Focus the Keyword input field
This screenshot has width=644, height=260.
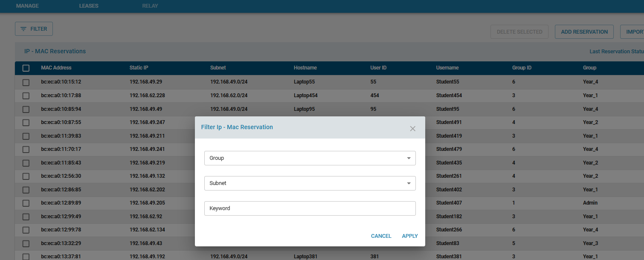click(x=310, y=208)
